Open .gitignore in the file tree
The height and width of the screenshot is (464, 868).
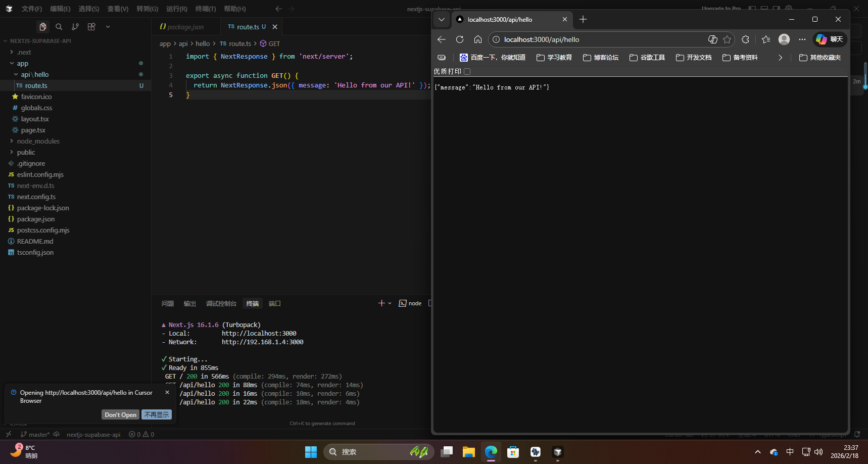pos(31,163)
